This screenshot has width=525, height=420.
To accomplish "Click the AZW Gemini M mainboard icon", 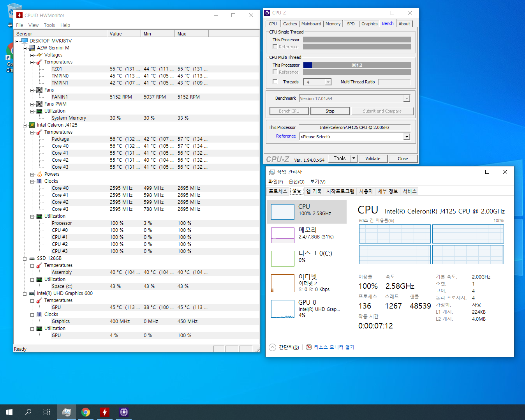I will (32, 48).
